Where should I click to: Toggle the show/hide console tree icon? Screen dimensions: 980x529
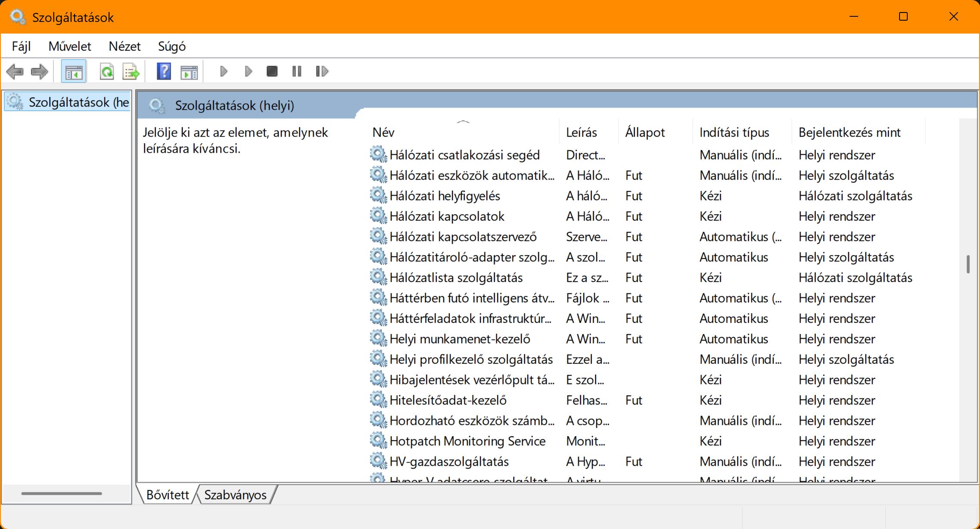click(x=74, y=71)
